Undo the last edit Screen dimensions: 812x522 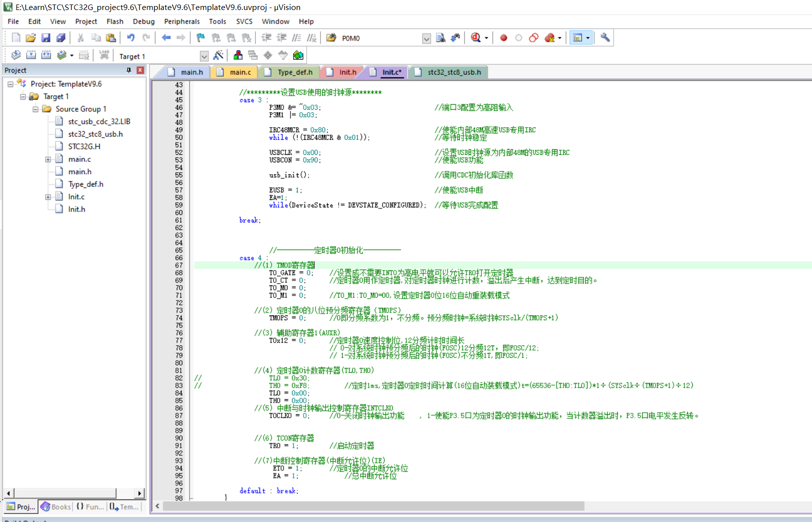coord(131,38)
